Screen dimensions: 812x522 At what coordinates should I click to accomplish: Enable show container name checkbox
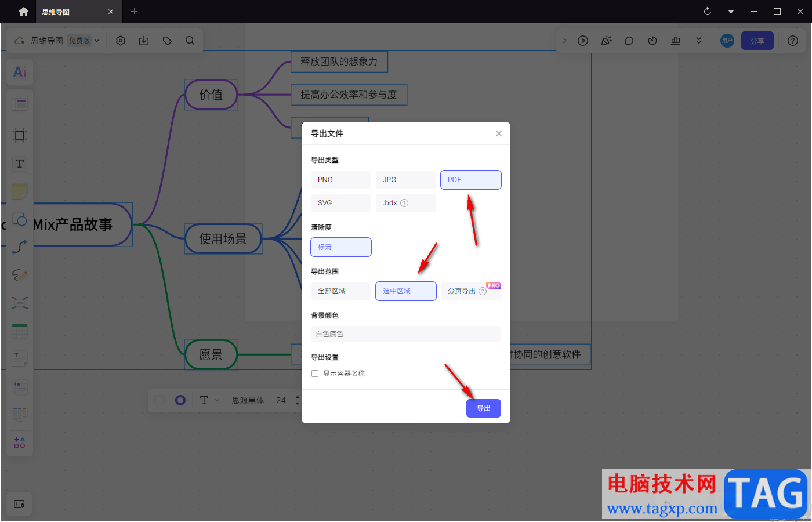[x=315, y=374]
